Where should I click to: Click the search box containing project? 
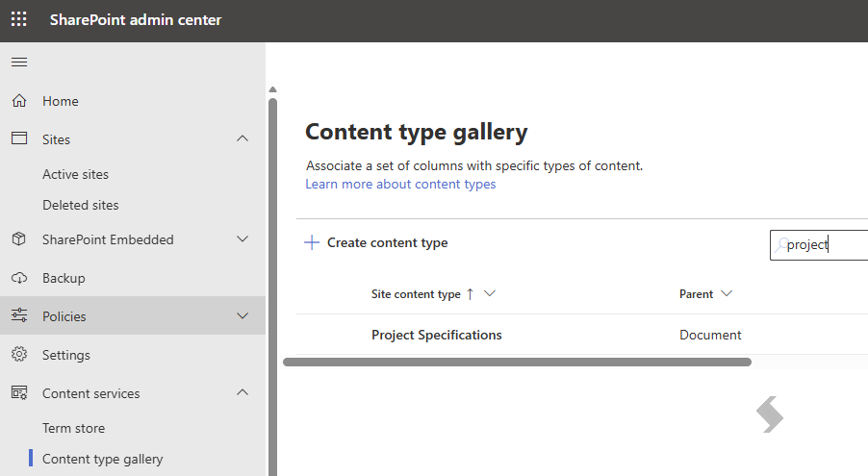tap(819, 244)
